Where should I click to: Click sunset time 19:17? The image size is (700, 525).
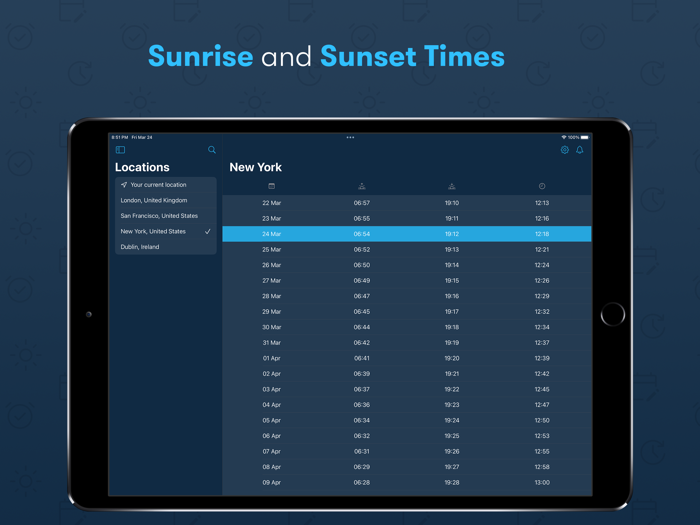click(x=452, y=312)
